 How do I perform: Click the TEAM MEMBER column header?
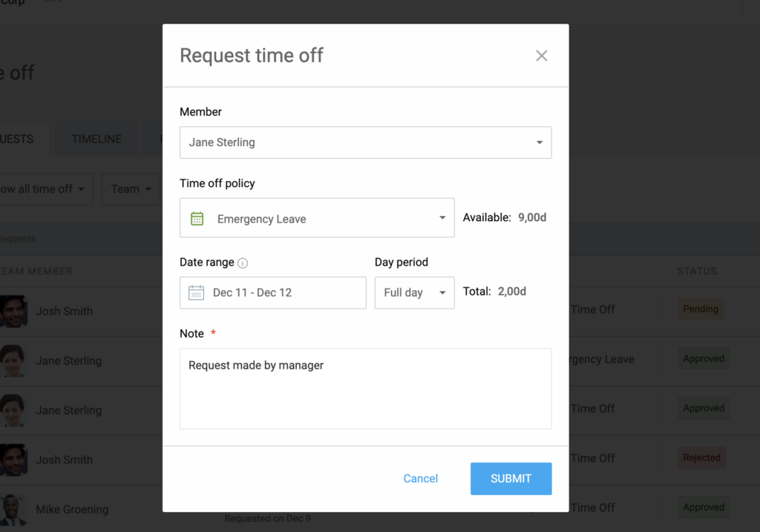pos(36,272)
